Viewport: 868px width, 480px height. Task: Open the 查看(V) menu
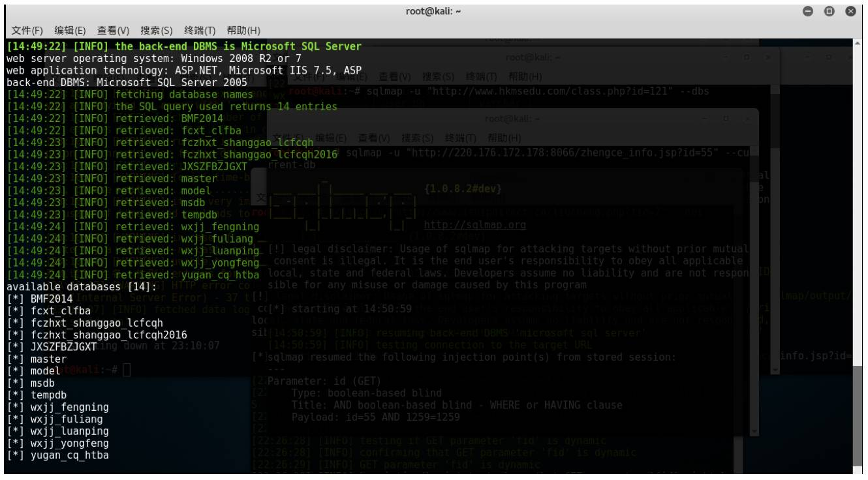click(114, 31)
